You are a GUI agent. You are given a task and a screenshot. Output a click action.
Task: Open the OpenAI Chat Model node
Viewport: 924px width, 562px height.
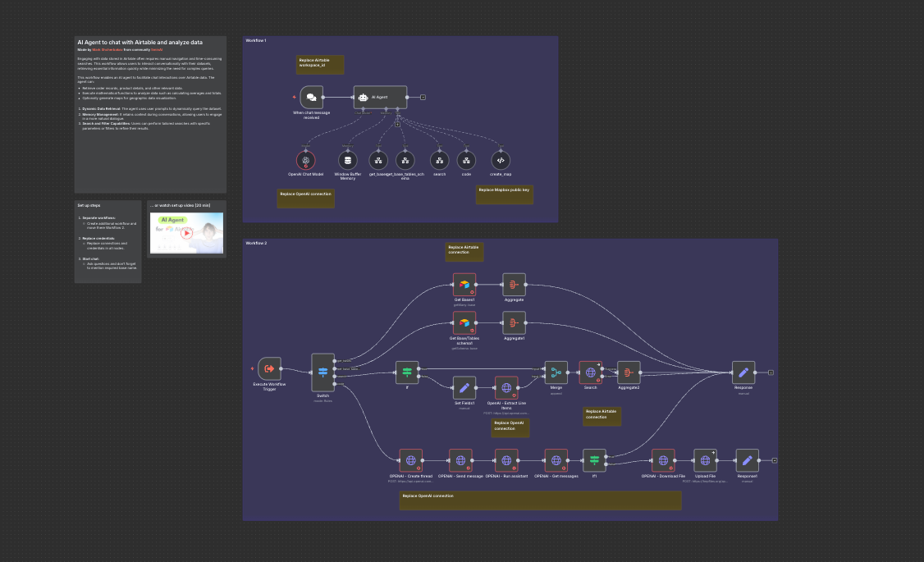[x=306, y=160]
